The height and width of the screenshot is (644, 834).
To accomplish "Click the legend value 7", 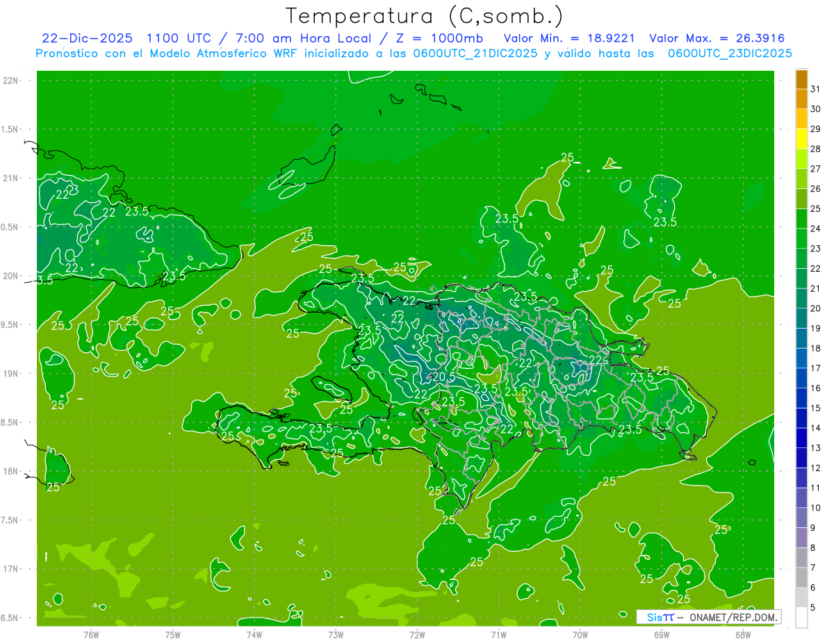I will (x=813, y=568).
